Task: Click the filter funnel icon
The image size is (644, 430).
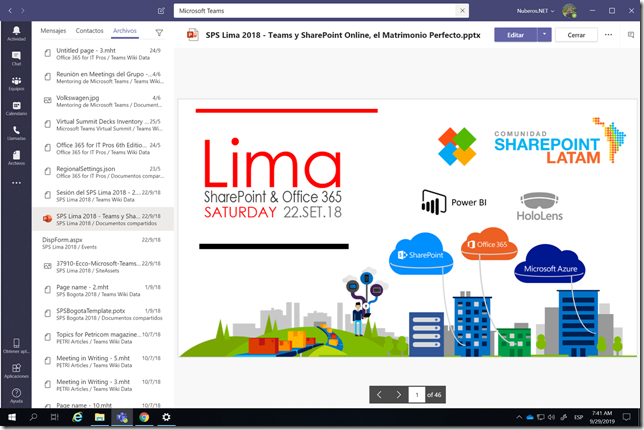Action: point(159,32)
